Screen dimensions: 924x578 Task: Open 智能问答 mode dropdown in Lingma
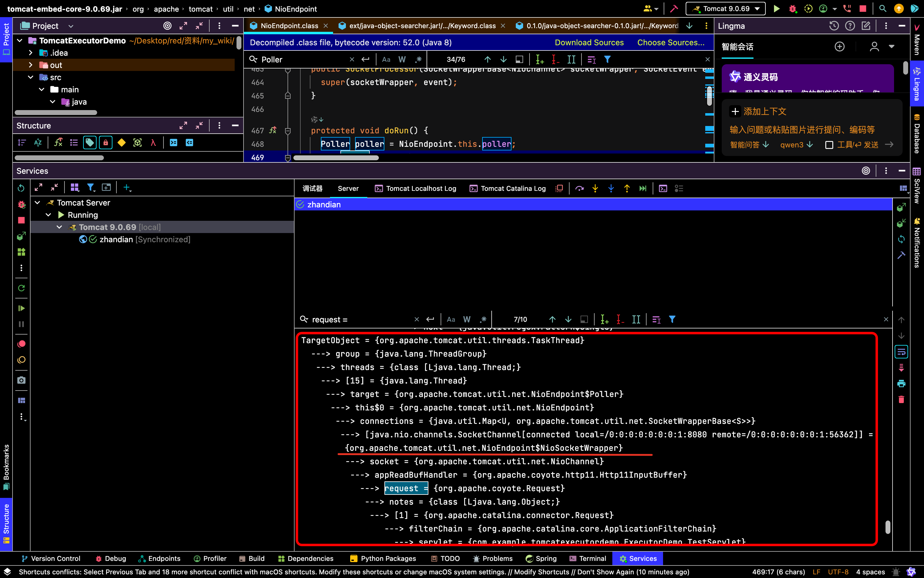[749, 144]
